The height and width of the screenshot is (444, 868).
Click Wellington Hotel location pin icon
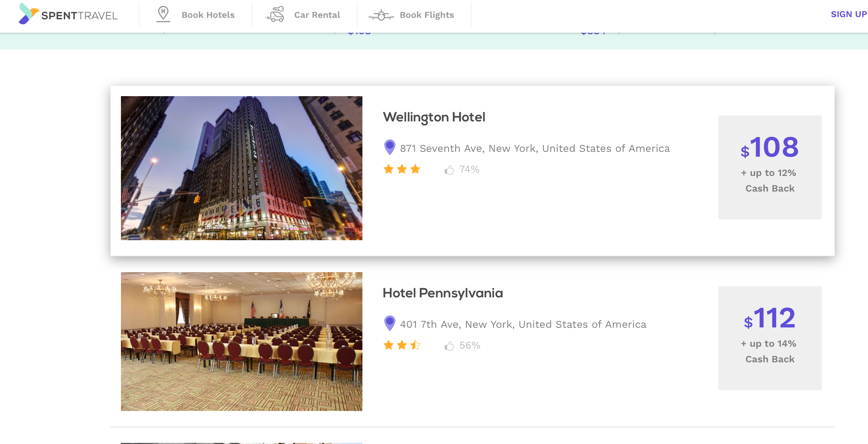coord(389,147)
